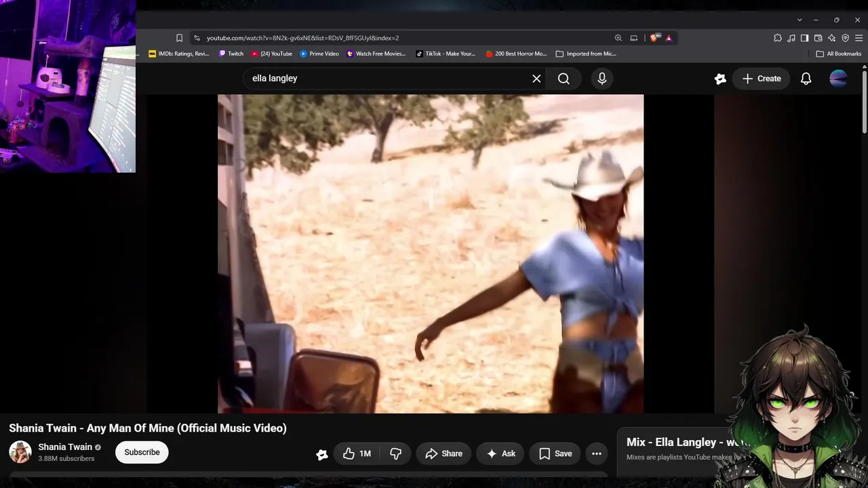Open the YouTube account avatar menu
Viewport: 868px width, 488px height.
click(x=838, y=79)
